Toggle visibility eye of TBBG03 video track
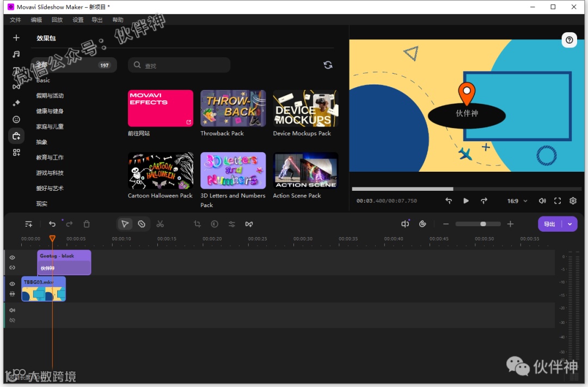588x387 pixels. point(13,284)
